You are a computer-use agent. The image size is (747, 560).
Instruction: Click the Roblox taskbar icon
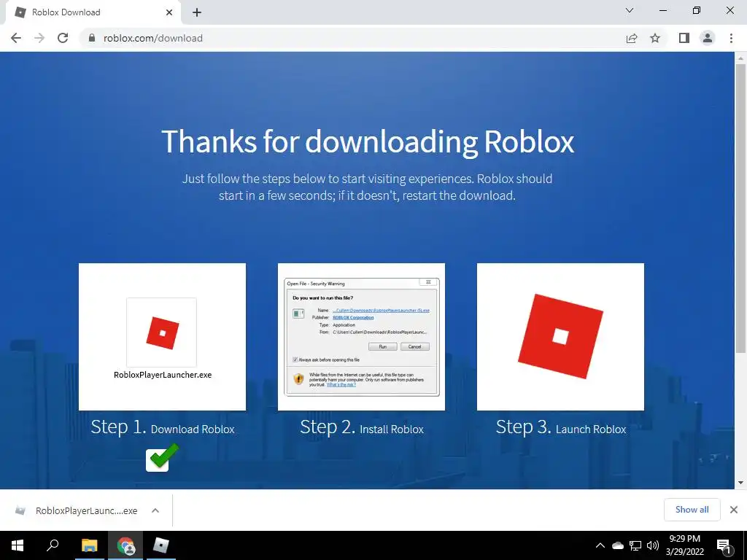(161, 545)
